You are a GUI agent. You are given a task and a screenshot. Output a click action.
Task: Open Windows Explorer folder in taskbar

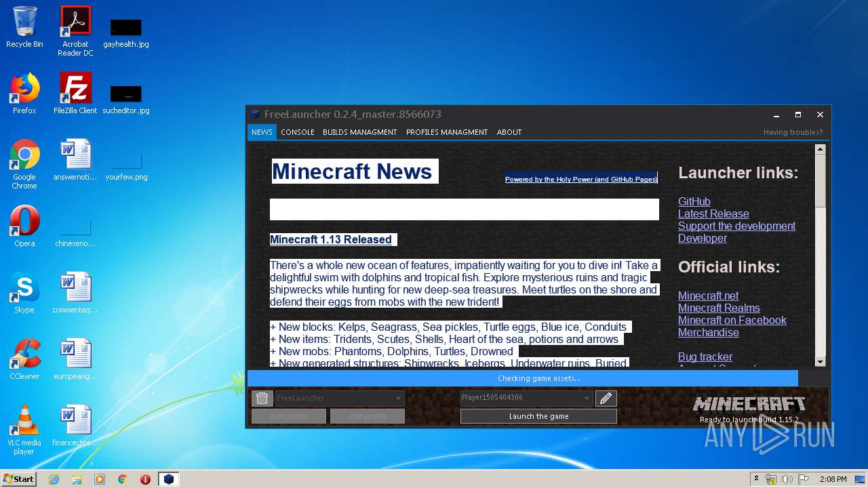77,479
